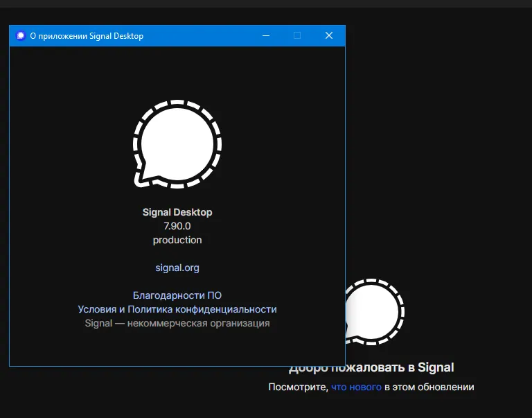This screenshot has height=418, width=532.
Task: Click the large Signal logo in About window
Action: 177,144
